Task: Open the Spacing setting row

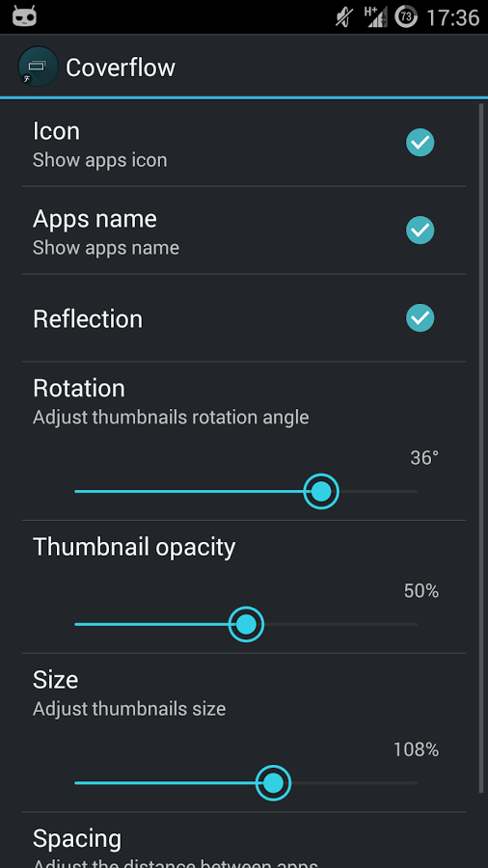Action: click(243, 840)
